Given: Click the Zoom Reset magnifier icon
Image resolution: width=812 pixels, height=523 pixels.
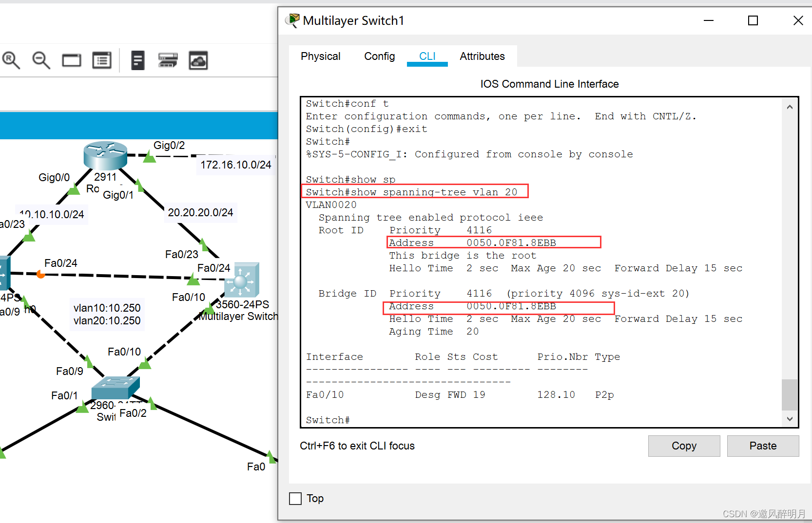Looking at the screenshot, I should point(11,60).
